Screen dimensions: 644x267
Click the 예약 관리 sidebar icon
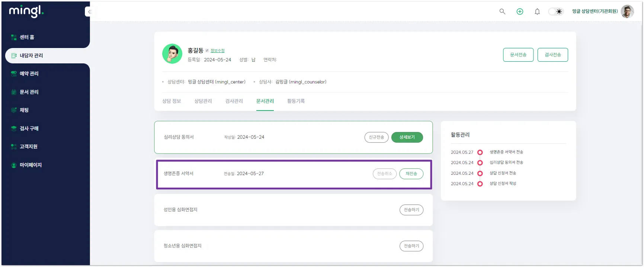coord(14,74)
